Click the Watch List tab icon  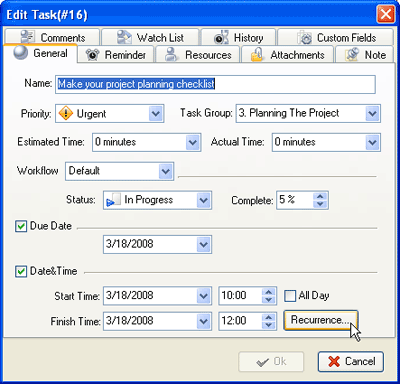coord(124,37)
